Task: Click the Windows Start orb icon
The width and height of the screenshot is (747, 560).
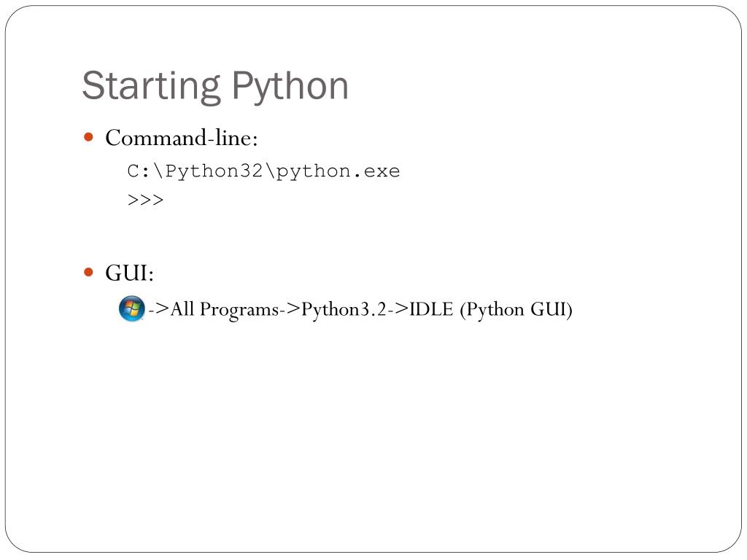Action: 131,308
